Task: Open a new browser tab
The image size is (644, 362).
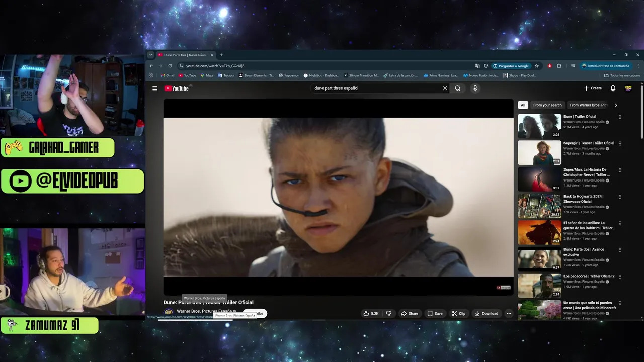Action: 221,55
